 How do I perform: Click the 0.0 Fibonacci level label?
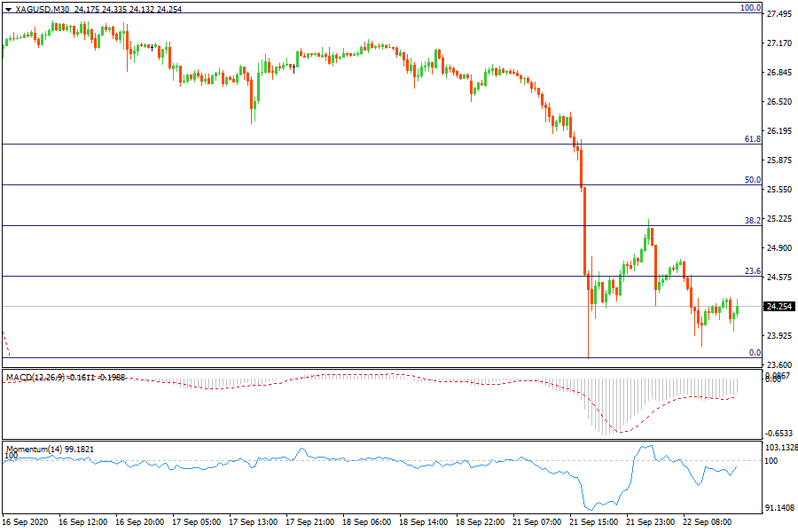[x=755, y=353]
